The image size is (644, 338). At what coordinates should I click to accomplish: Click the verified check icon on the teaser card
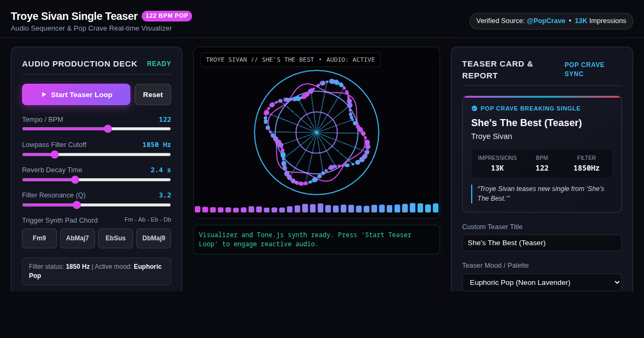474,108
